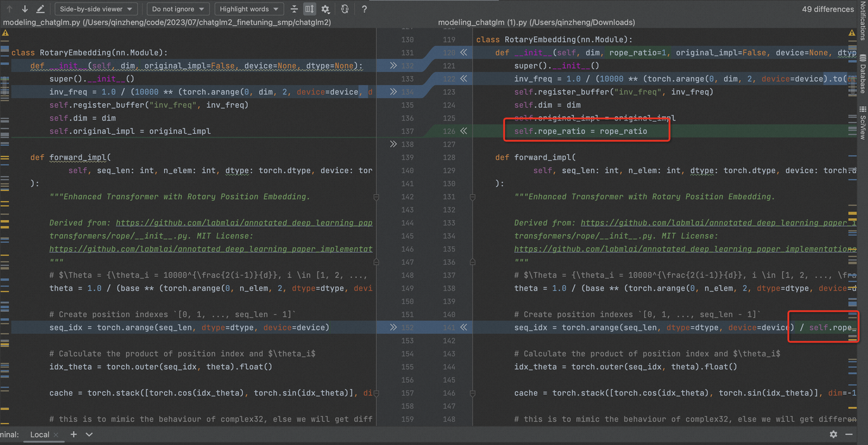This screenshot has width=868, height=445.
Task: Accept right change at line 122
Action: point(464,78)
